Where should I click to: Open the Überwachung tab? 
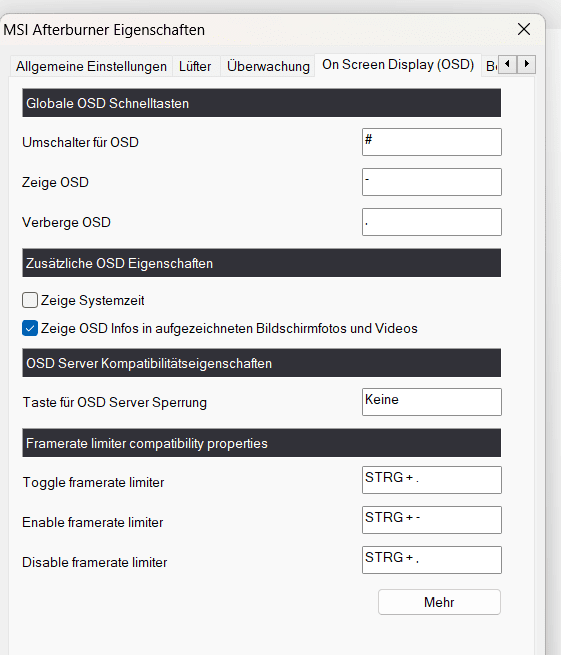[x=268, y=66]
